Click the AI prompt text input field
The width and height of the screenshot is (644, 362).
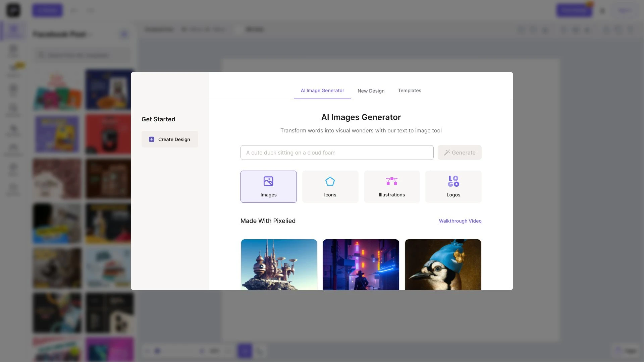[337, 153]
